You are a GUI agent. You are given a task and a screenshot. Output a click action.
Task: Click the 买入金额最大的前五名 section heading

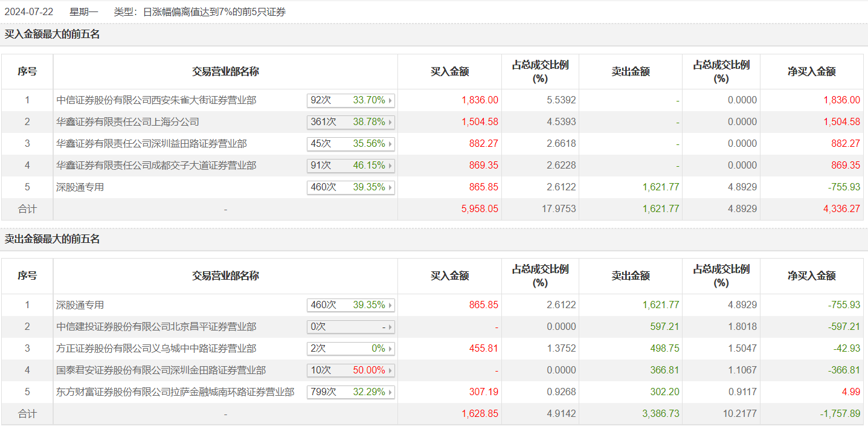(53, 34)
